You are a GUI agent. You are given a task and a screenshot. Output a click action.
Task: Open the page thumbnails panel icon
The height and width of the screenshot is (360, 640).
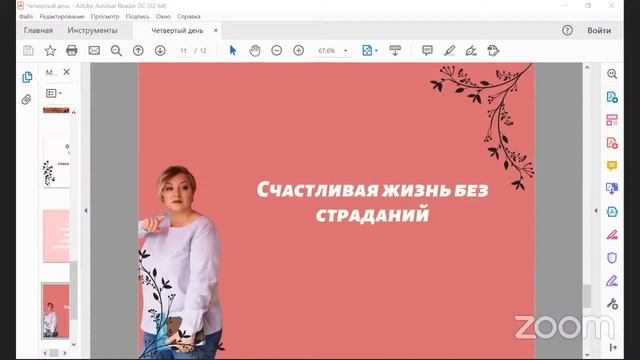click(27, 77)
